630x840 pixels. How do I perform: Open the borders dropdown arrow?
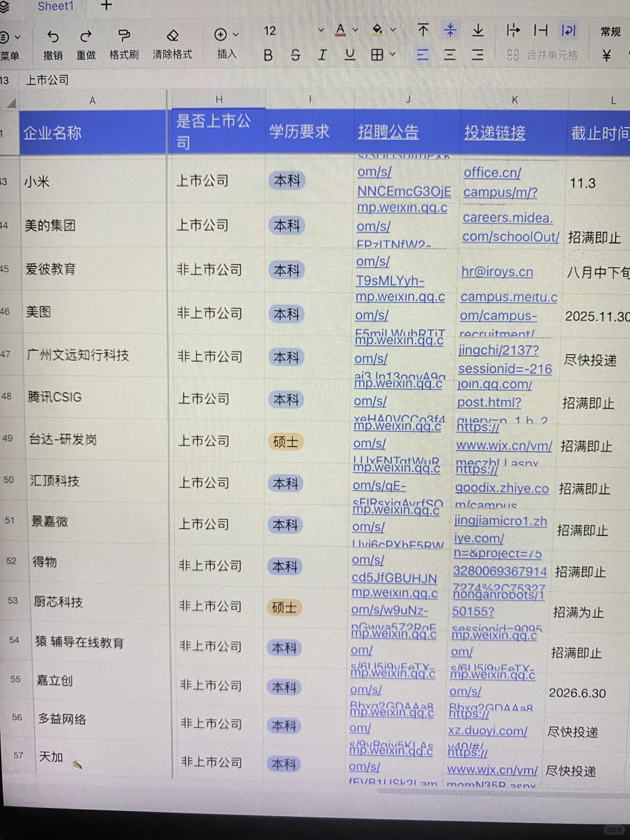(393, 54)
